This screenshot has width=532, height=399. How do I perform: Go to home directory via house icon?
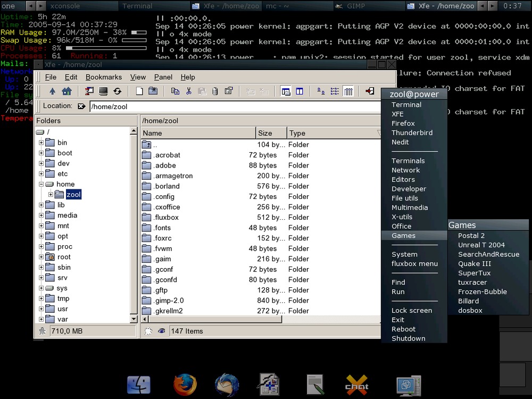[66, 92]
